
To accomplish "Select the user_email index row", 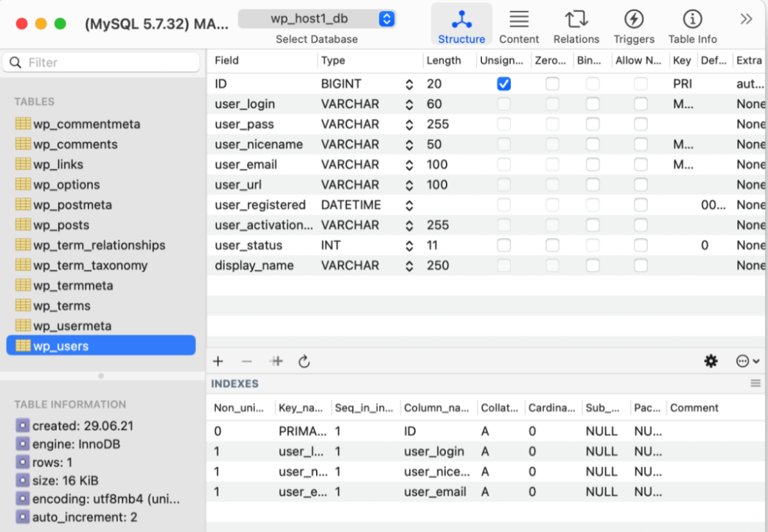I will point(487,491).
